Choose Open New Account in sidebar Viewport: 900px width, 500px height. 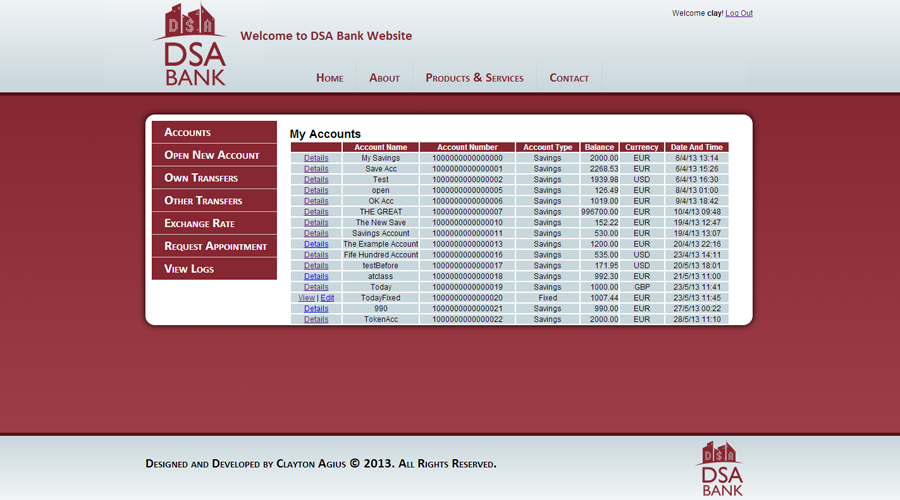(x=214, y=155)
